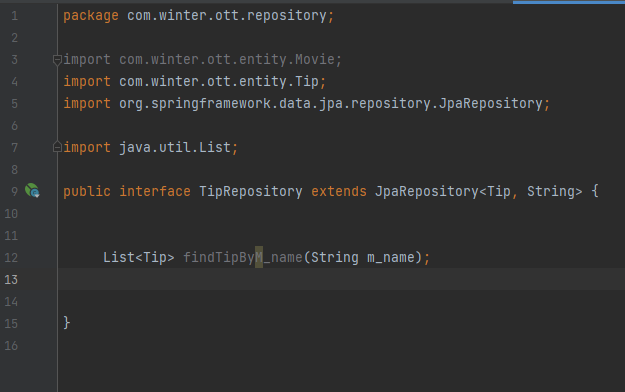Click line number 16 in the gutter

[x=11, y=345]
